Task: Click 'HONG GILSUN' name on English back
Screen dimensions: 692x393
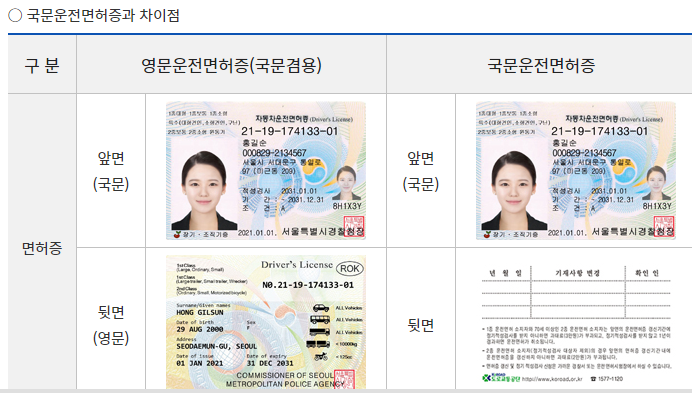Action: [199, 312]
